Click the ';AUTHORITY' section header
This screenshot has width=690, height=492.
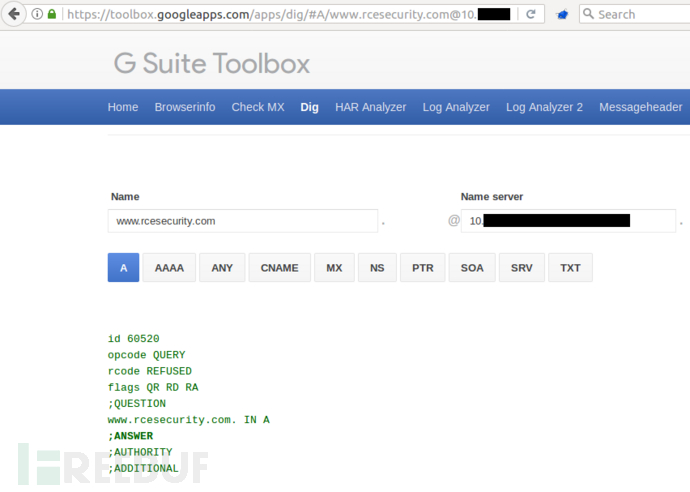tap(140, 452)
